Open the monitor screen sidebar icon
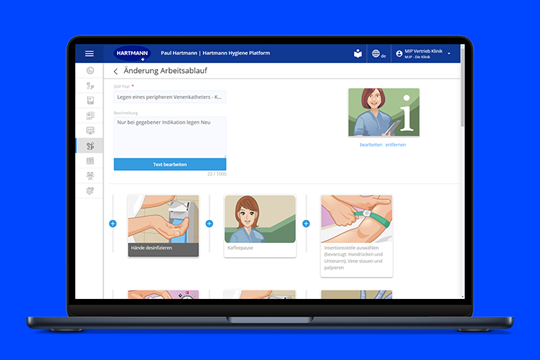This screenshot has height=360, width=540. [90, 131]
